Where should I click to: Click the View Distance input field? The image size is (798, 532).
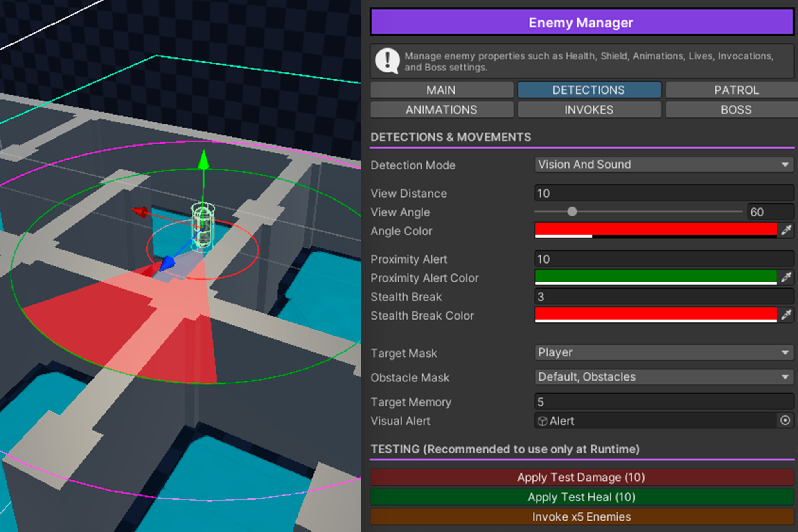tap(663, 193)
